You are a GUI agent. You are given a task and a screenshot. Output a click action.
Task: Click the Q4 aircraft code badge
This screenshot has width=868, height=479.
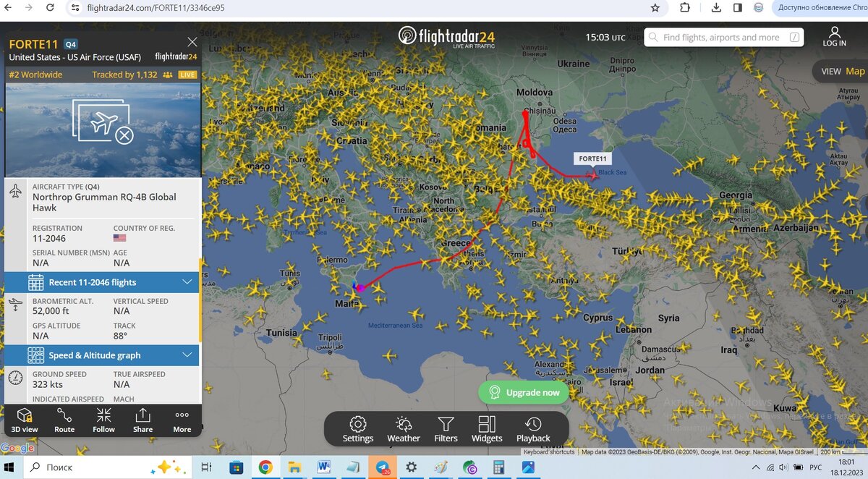point(71,44)
